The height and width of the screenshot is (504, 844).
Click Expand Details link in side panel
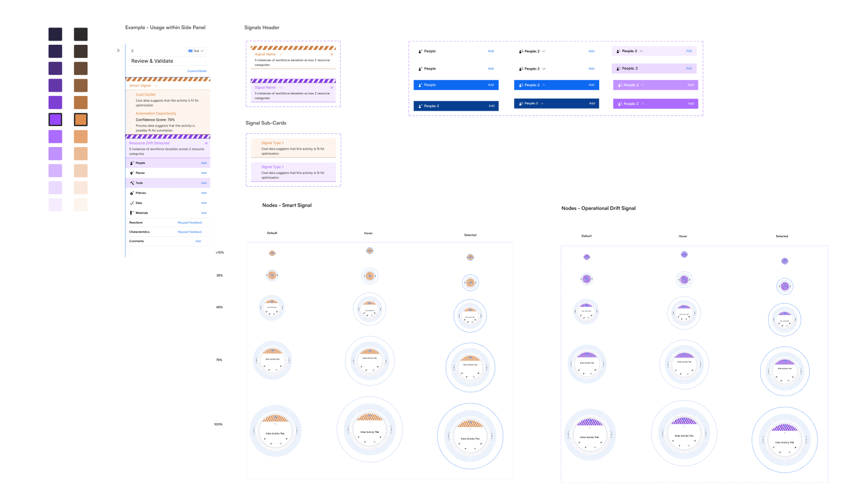tap(197, 71)
